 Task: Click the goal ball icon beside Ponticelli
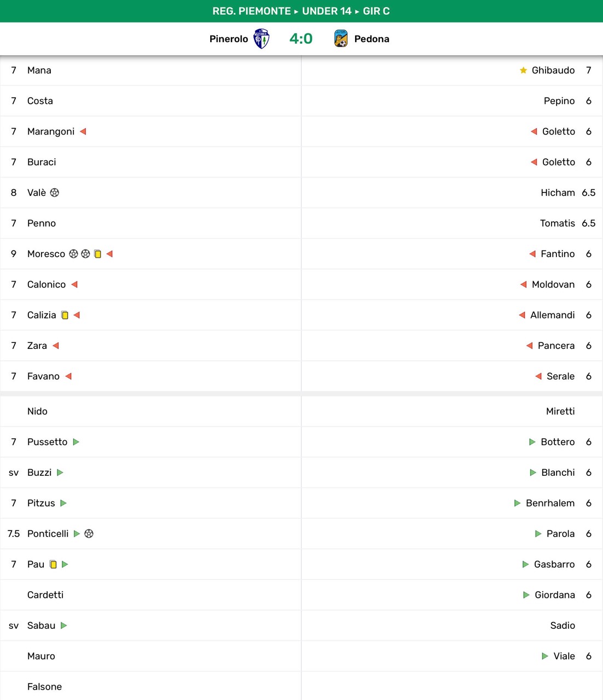(89, 534)
